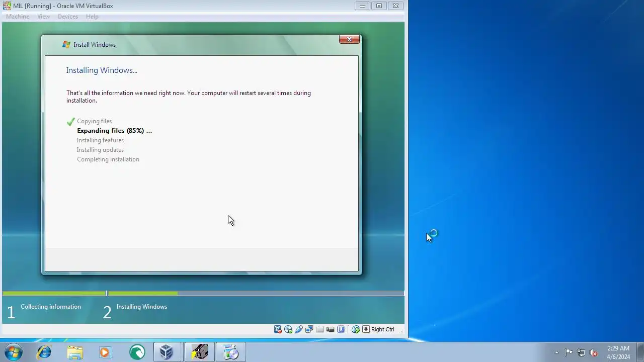Click the 'Installing updates' step text
Viewport: 644px width, 362px height.
coord(100,150)
